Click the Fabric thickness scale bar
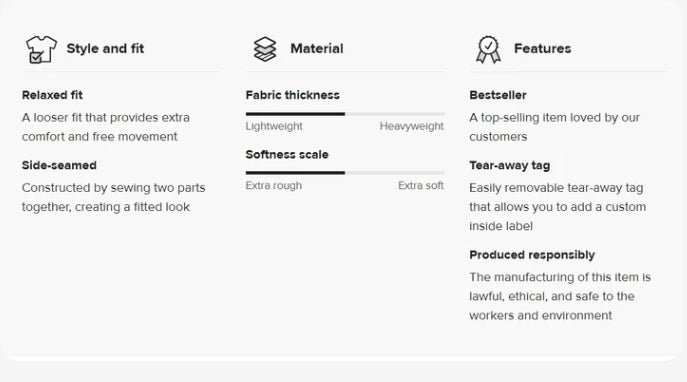The width and height of the screenshot is (687, 382). tap(345, 114)
